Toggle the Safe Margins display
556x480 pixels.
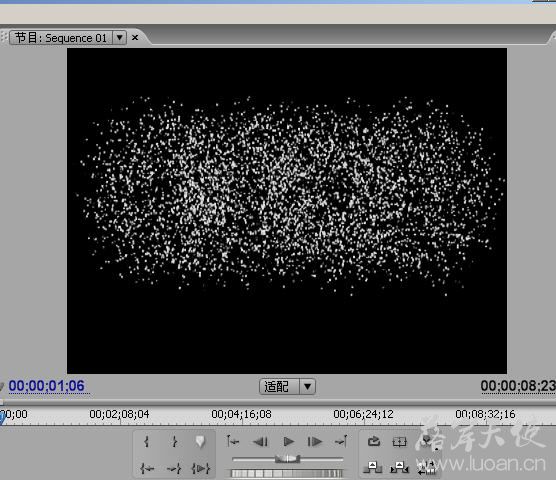pos(400,442)
